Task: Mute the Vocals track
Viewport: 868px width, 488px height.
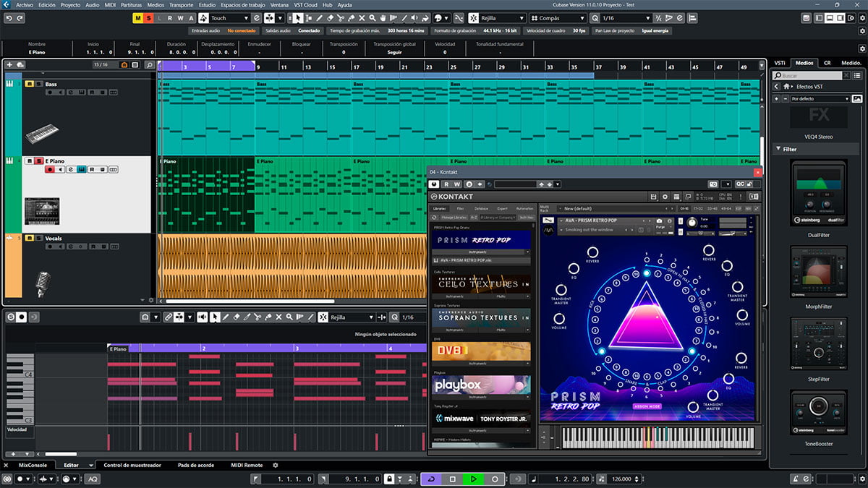Action: [x=29, y=238]
